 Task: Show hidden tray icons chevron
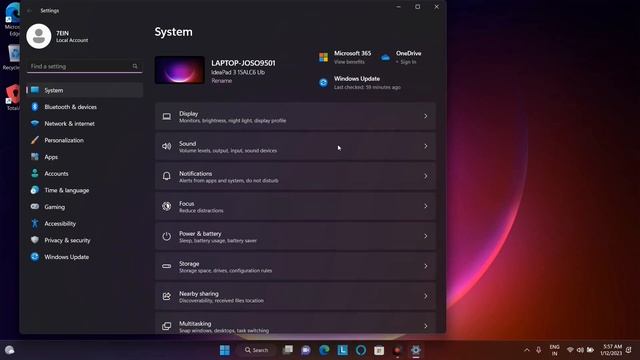click(x=527, y=350)
